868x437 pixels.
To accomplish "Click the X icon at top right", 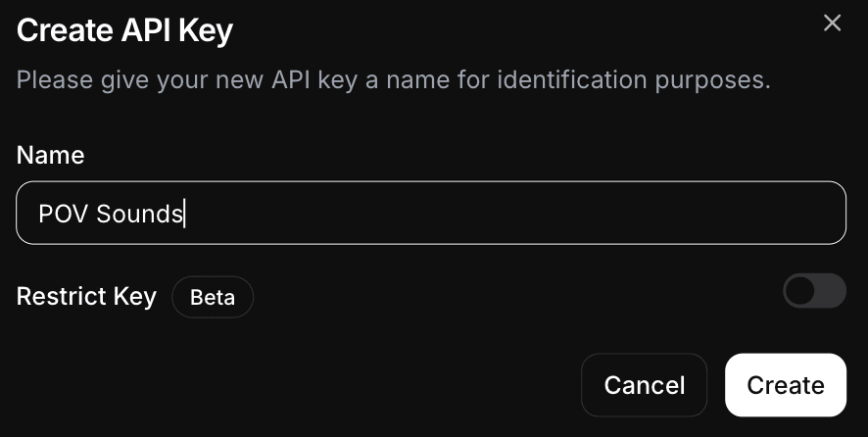I will coord(832,23).
